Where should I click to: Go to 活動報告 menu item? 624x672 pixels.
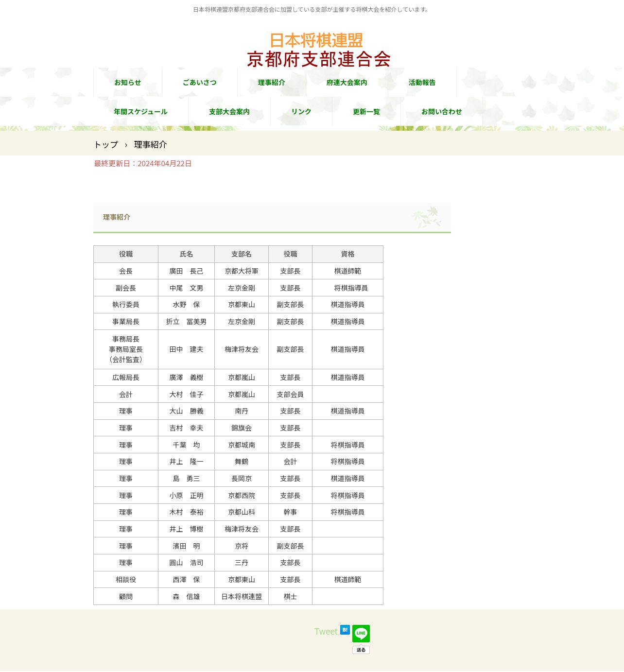pos(422,83)
